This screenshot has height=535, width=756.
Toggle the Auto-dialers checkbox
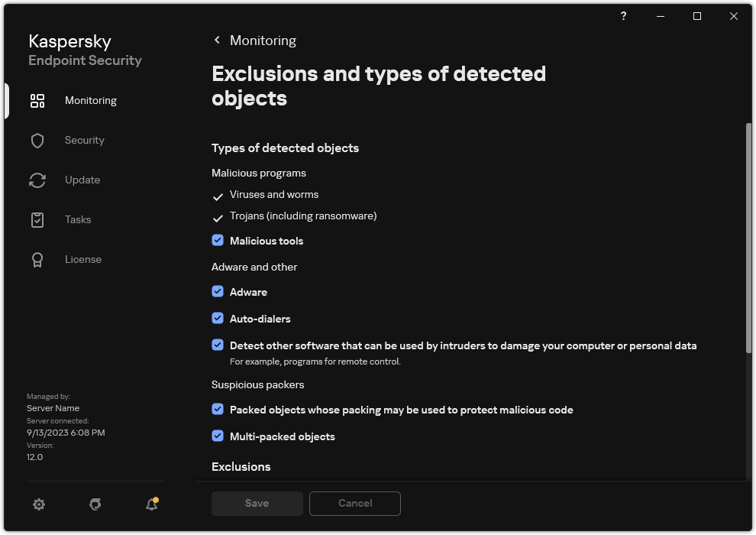point(218,318)
